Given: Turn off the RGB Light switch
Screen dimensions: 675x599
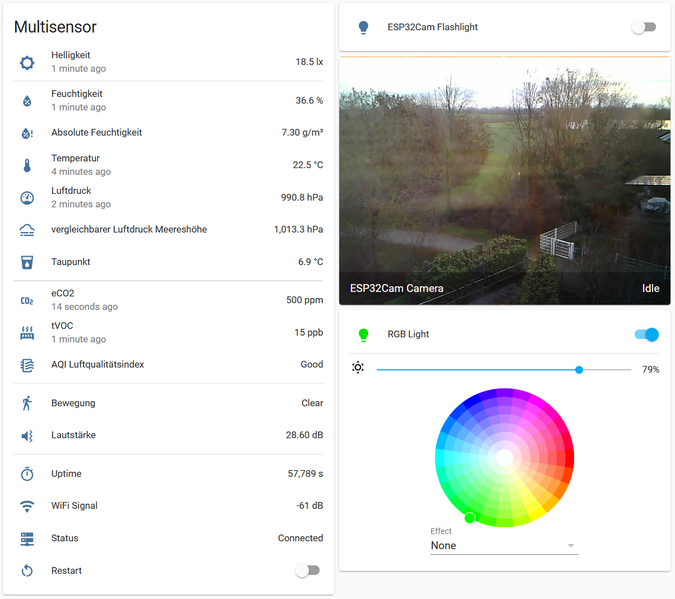Looking at the screenshot, I should pos(647,334).
